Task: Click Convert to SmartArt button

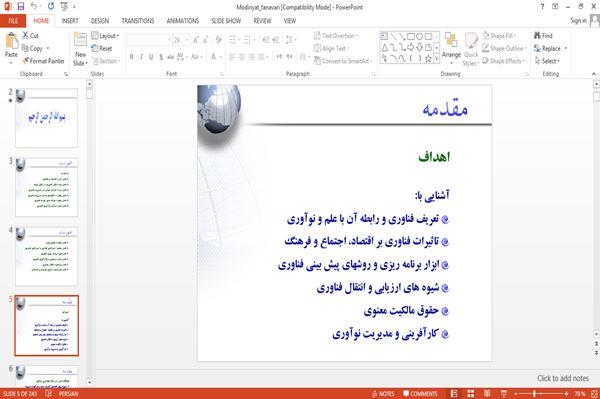Action: (343, 61)
